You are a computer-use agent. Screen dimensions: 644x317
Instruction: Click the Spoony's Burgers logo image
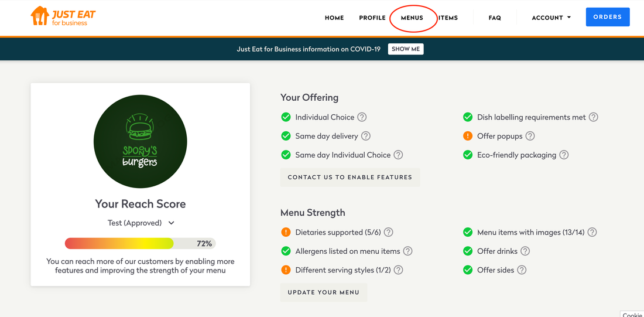[x=141, y=141]
